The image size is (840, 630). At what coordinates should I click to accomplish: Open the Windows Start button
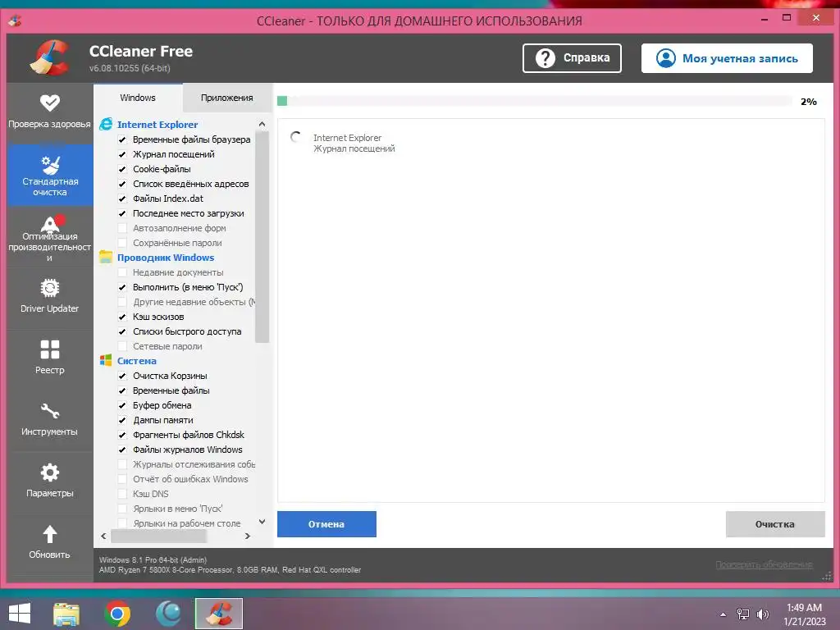(20, 614)
